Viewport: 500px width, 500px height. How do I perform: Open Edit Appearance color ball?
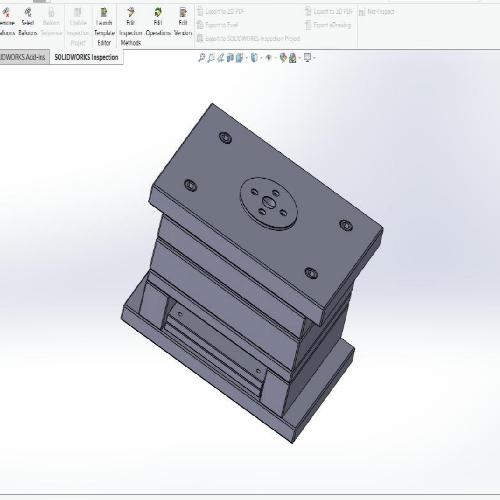pyautogui.click(x=283, y=58)
